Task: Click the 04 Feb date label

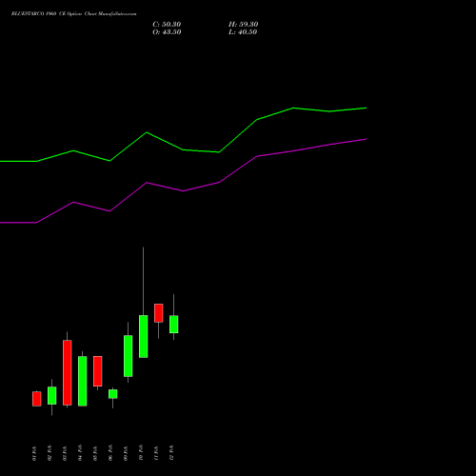Action: coord(80,453)
